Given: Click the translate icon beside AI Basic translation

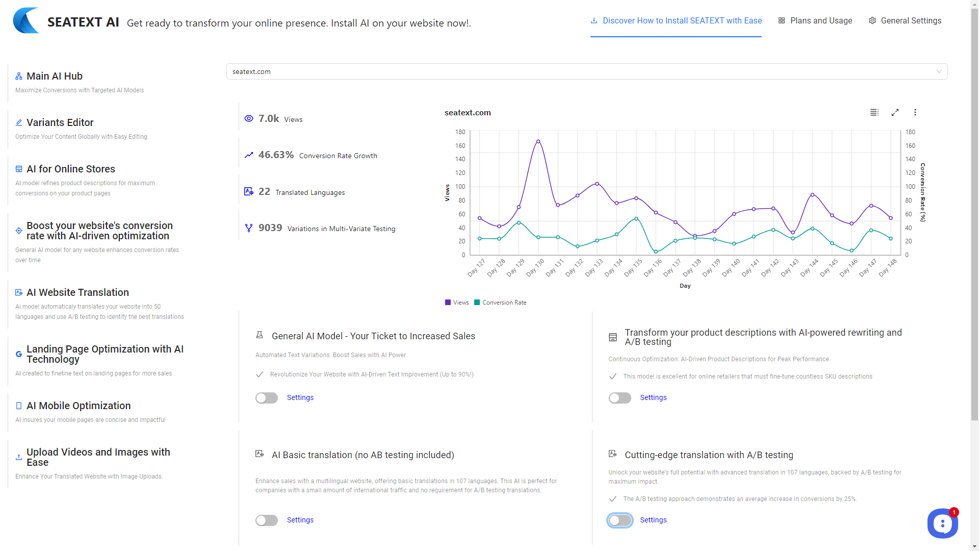Looking at the screenshot, I should [x=260, y=454].
